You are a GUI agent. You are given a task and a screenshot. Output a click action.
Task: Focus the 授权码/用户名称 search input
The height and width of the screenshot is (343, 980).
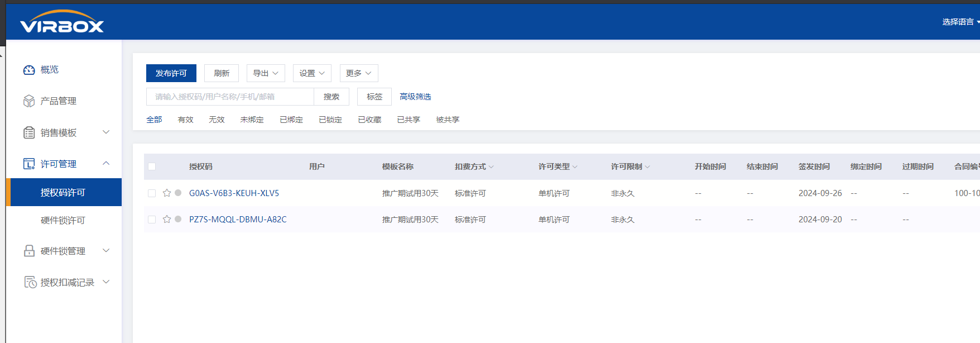230,97
